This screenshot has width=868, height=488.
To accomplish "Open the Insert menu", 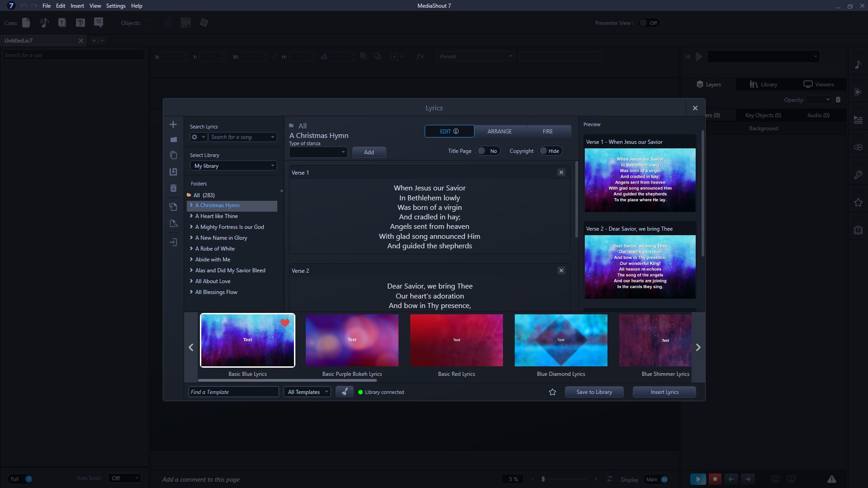I will click(77, 6).
